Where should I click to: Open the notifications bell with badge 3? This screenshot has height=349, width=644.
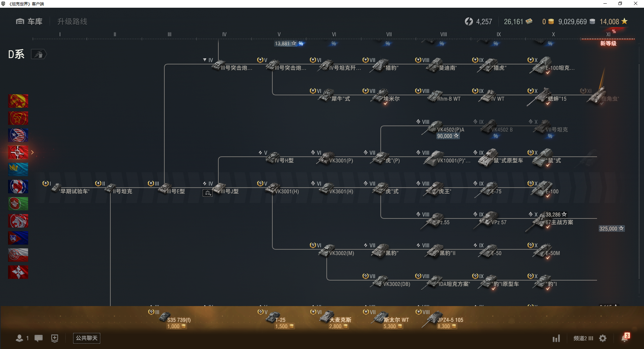click(625, 338)
